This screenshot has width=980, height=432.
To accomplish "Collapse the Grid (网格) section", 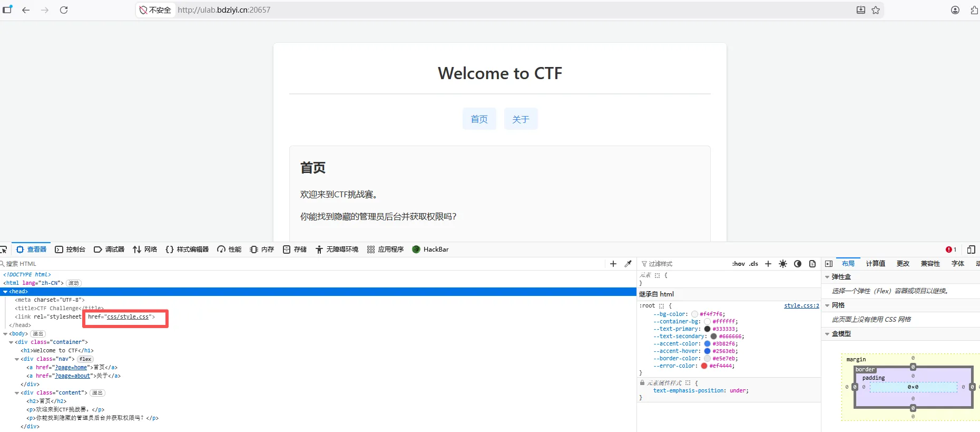I will coord(827,305).
